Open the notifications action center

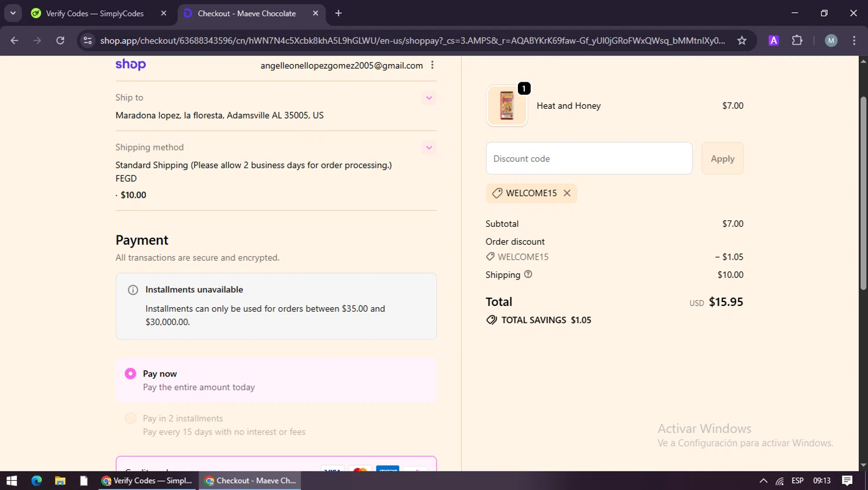click(847, 481)
